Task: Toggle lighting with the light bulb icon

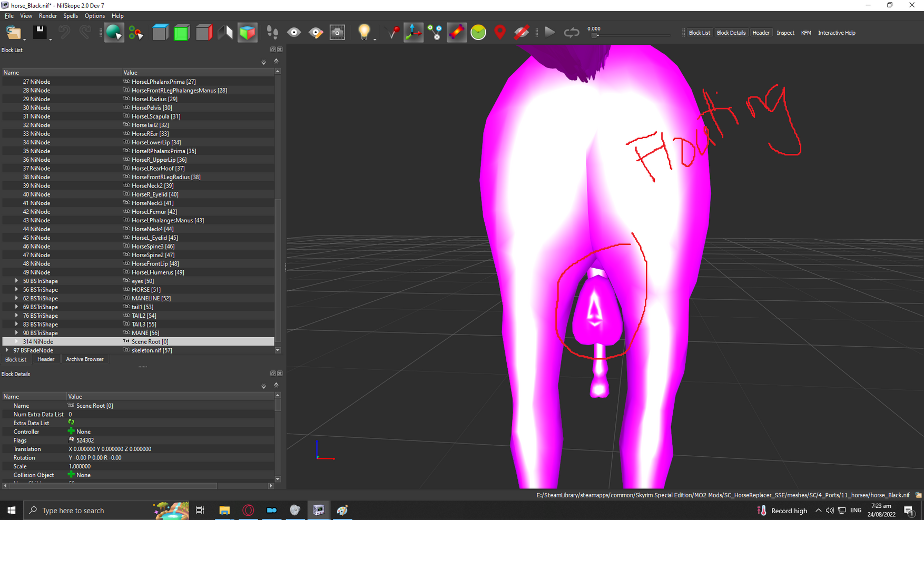Action: 363,32
